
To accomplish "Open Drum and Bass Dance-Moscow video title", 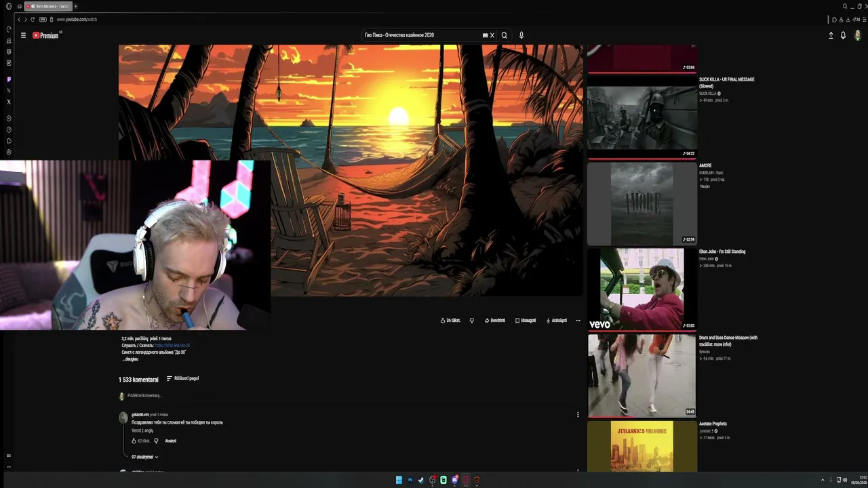I will click(728, 341).
